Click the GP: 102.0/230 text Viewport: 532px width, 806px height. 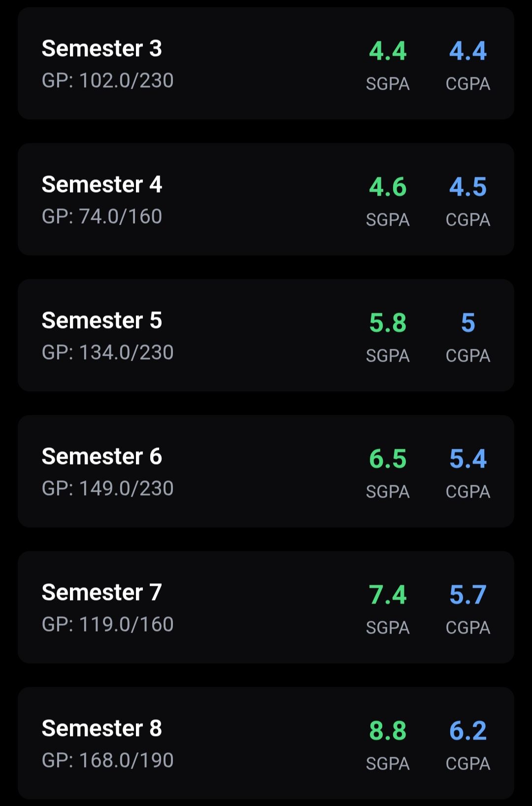point(107,81)
